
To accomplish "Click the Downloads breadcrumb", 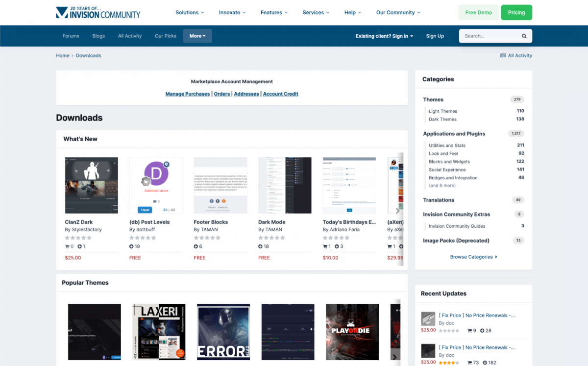I will point(89,55).
